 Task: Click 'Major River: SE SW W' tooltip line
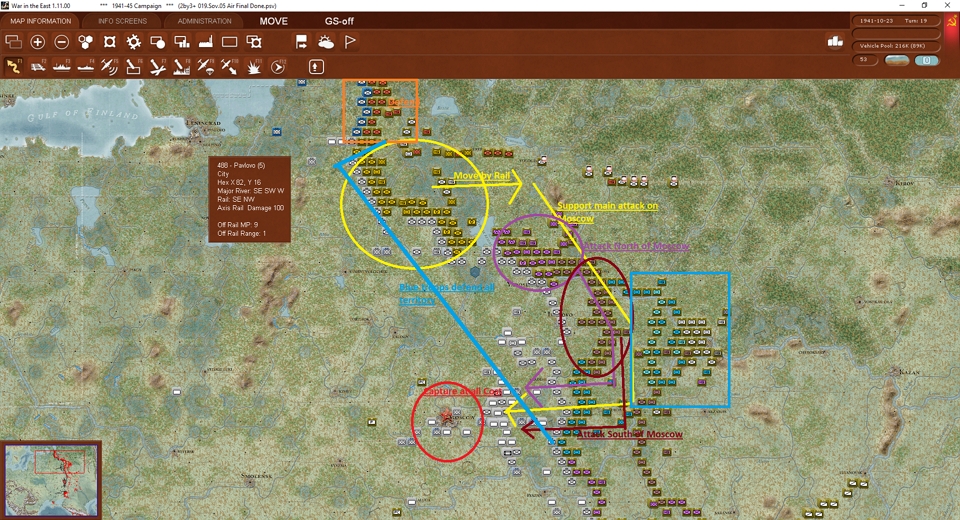[x=251, y=190]
